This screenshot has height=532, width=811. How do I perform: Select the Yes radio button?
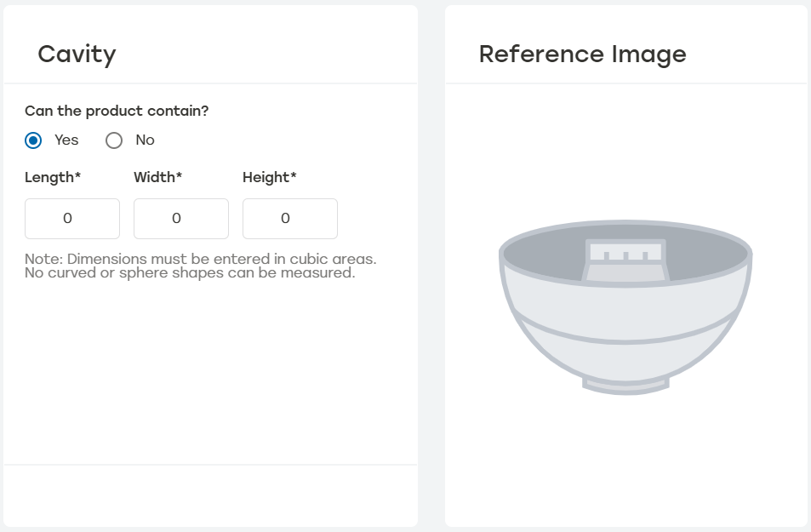(32, 140)
